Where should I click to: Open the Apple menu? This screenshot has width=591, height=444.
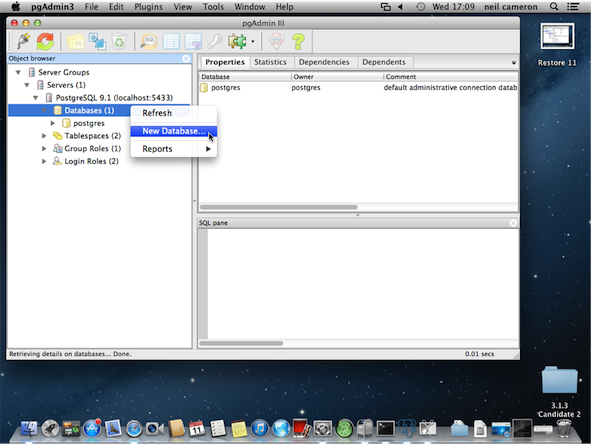click(15, 6)
